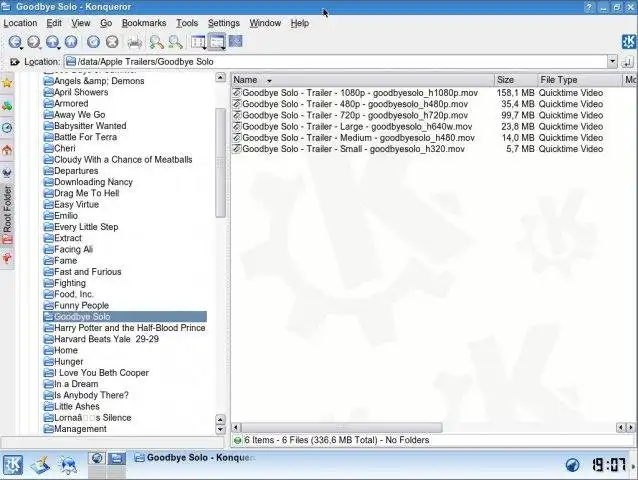Switch to the second virtual desktop pager button

[x=116, y=458]
